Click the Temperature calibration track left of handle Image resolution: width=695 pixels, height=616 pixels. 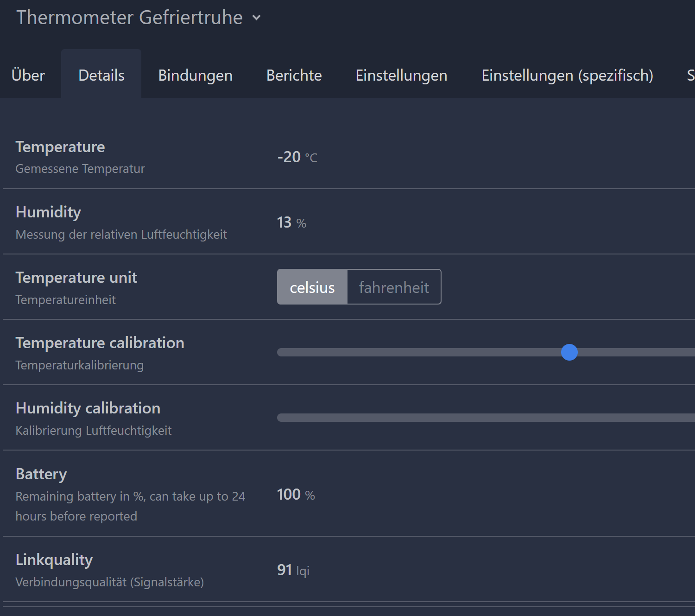[417, 352]
